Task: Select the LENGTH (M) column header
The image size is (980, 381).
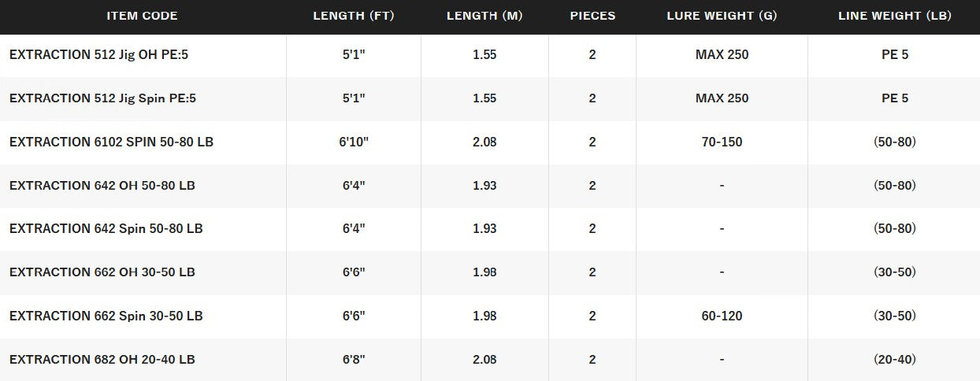Action: (484, 16)
